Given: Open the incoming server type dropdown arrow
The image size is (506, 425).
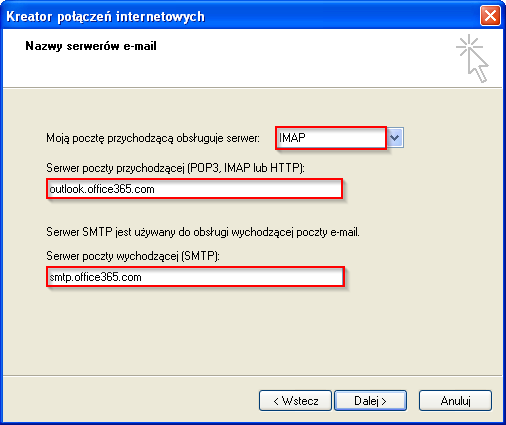Looking at the screenshot, I should (x=395, y=137).
